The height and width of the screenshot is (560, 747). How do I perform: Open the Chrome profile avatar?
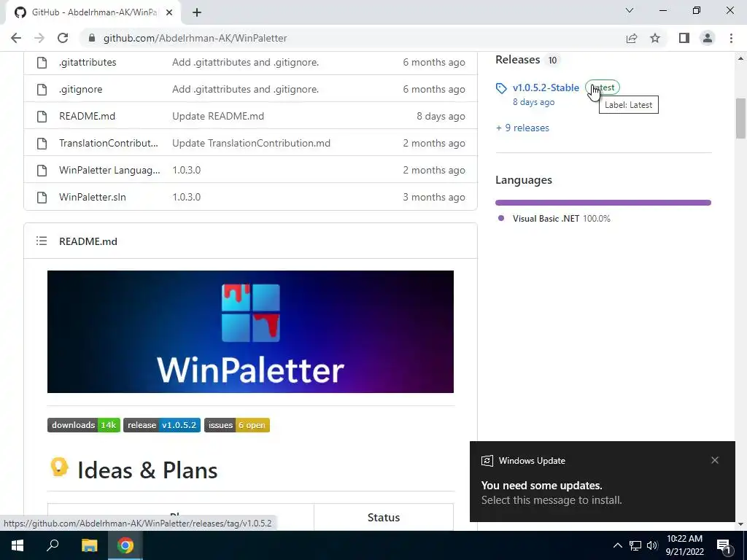pos(708,38)
